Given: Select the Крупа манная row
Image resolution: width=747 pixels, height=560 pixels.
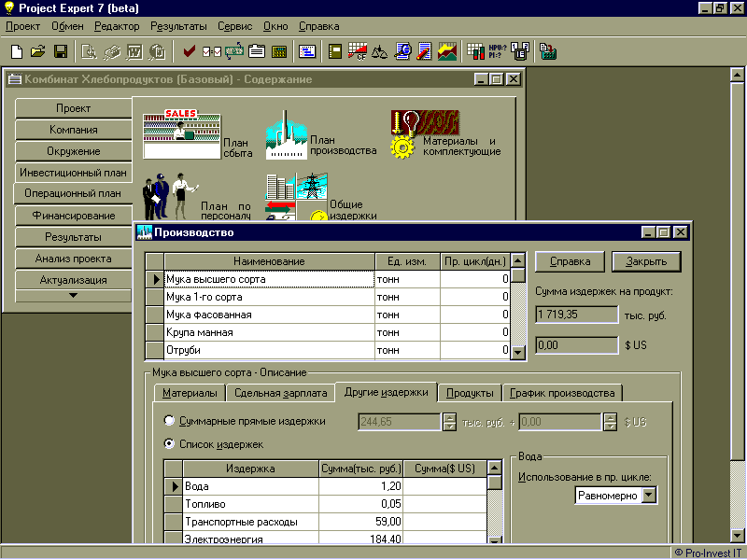Looking at the screenshot, I should tap(328, 332).
